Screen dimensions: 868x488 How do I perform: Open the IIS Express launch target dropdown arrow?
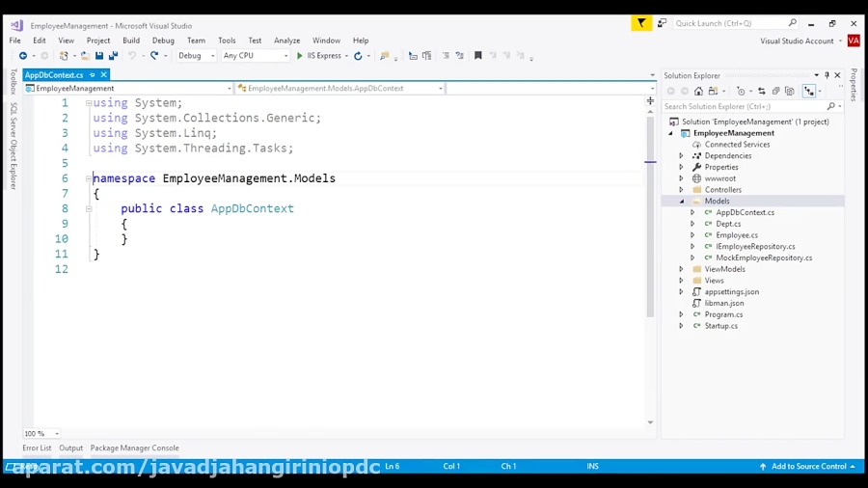pyautogui.click(x=346, y=56)
